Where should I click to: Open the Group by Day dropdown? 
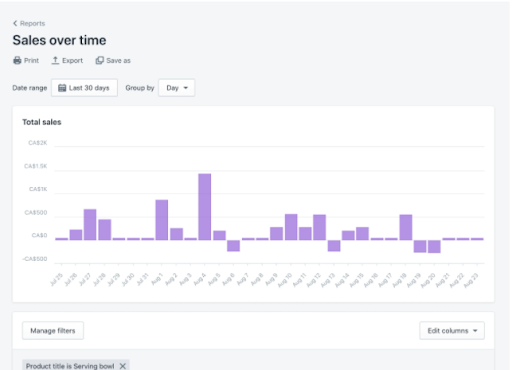click(177, 88)
